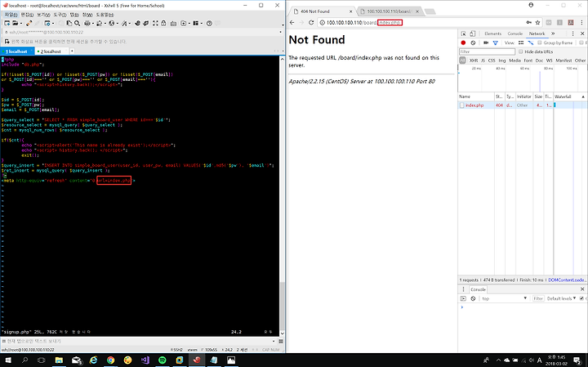Viewport: 588px width, 367px height.
Task: Filter requests by Img type
Action: [502, 60]
